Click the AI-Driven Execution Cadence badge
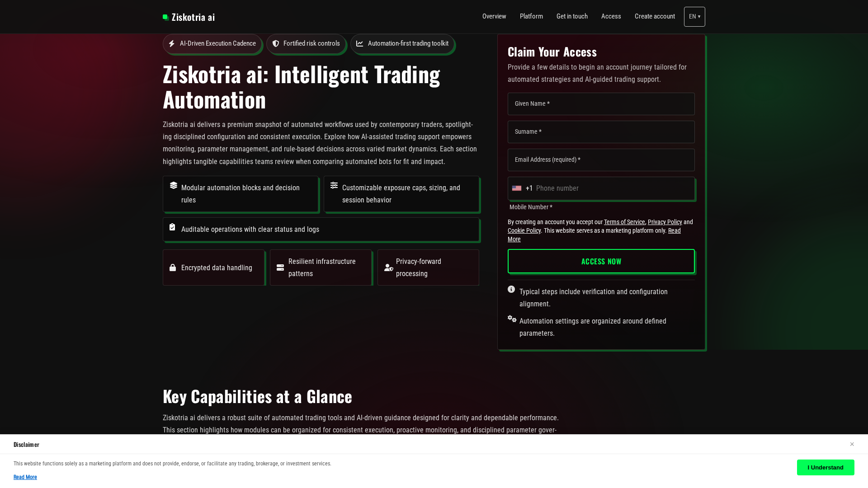The height and width of the screenshot is (488, 868). [212, 44]
